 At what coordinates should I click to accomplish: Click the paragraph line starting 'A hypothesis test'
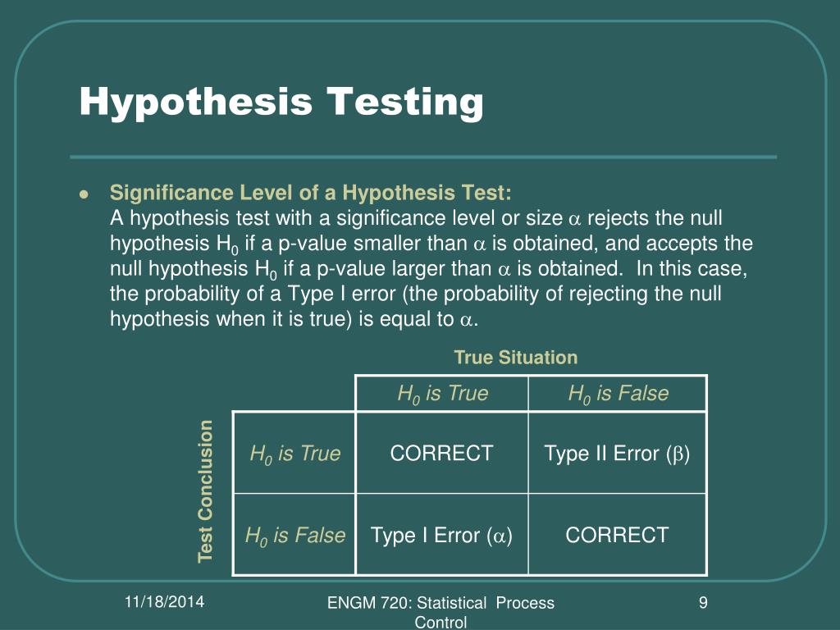tap(416, 218)
